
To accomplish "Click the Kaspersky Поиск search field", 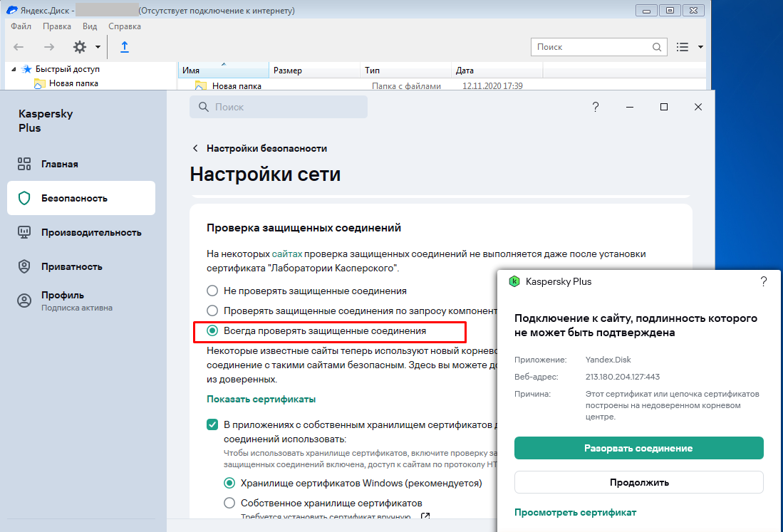I will [278, 107].
